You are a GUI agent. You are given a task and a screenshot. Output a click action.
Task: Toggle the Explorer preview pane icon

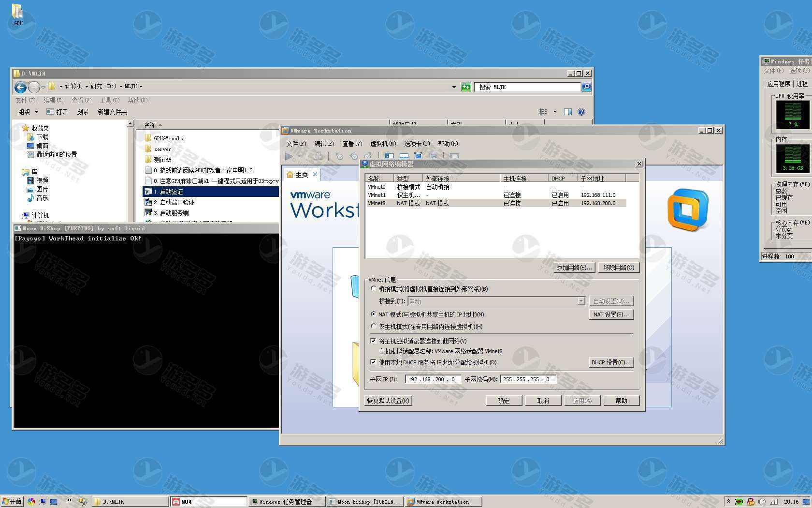point(568,112)
